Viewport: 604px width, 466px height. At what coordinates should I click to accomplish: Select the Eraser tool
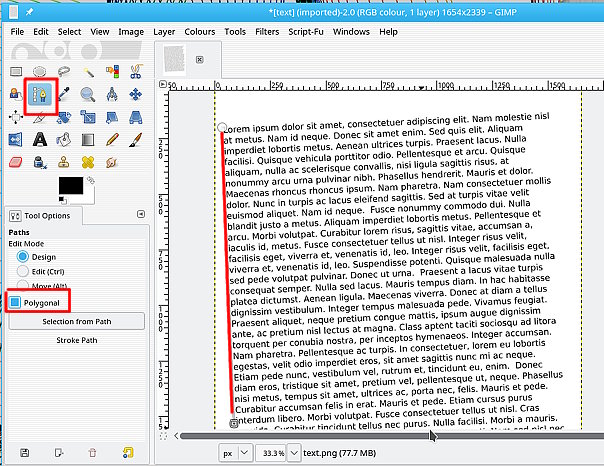(x=16, y=162)
